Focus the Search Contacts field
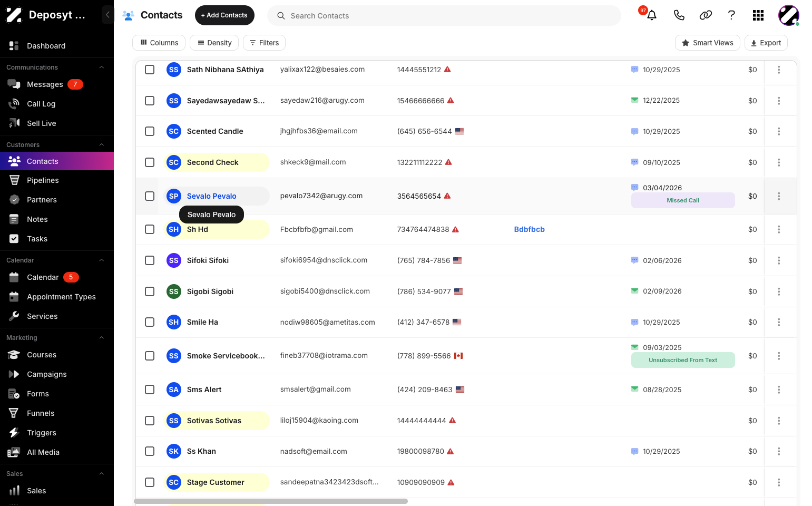This screenshot has height=506, width=812. click(x=444, y=16)
